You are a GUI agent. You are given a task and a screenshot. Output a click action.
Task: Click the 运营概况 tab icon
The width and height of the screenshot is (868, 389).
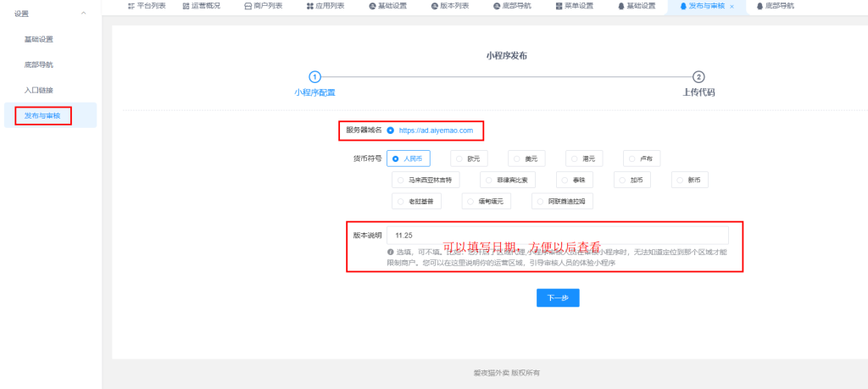click(x=186, y=6)
